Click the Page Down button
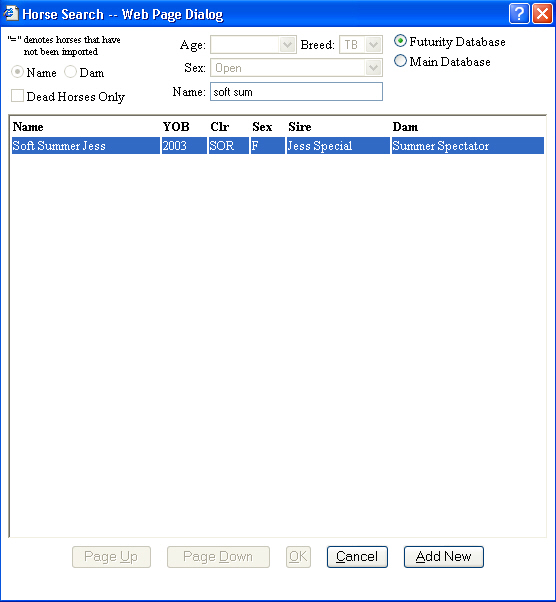The height and width of the screenshot is (602, 556). (218, 557)
